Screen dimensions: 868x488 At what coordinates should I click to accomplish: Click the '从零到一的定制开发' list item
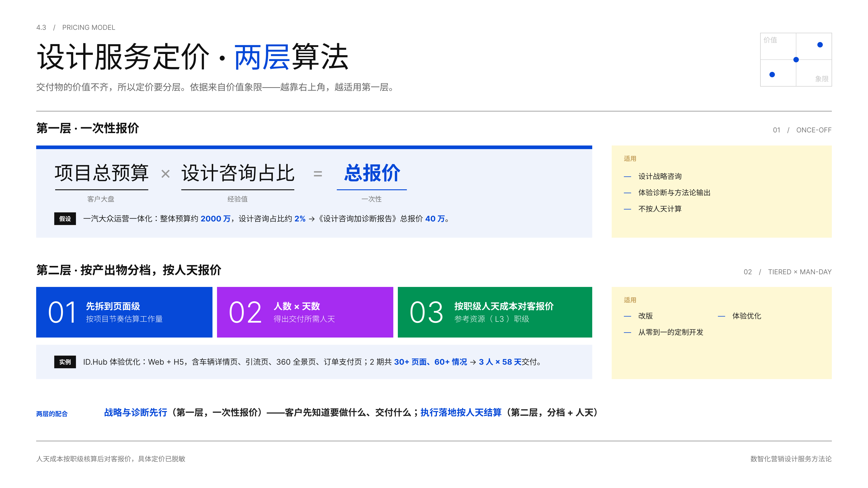point(670,332)
